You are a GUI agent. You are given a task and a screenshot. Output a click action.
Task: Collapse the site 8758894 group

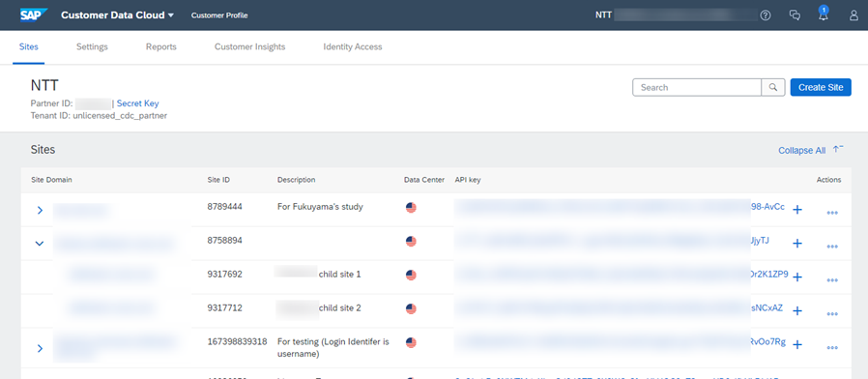click(40, 244)
